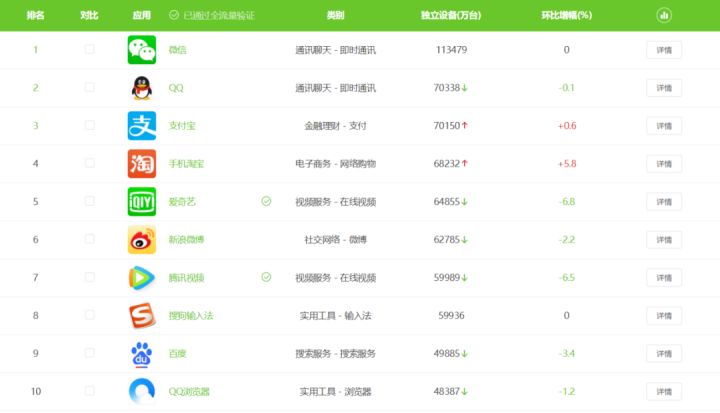Open 详情 for 百度 row
720x413 pixels.
point(664,353)
